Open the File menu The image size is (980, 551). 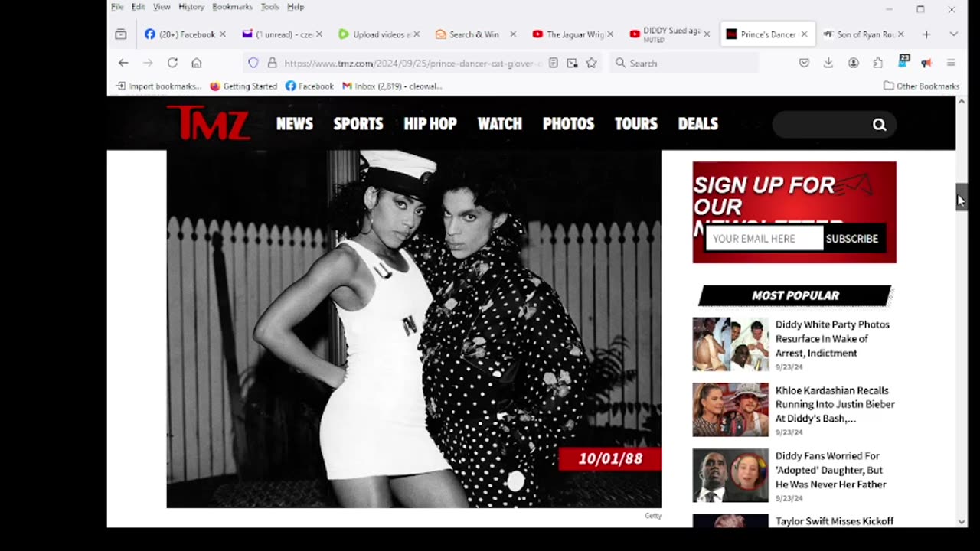[117, 7]
